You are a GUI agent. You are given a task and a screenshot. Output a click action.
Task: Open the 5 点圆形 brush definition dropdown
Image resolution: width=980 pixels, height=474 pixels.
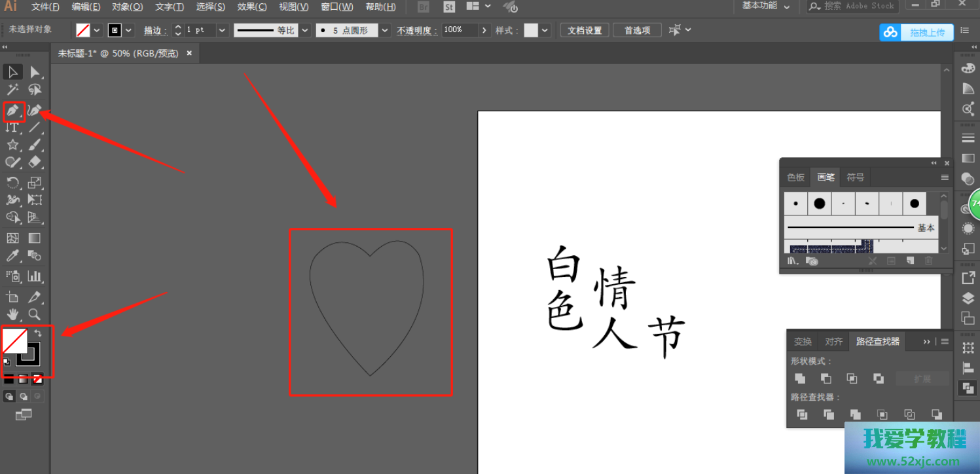(x=385, y=30)
